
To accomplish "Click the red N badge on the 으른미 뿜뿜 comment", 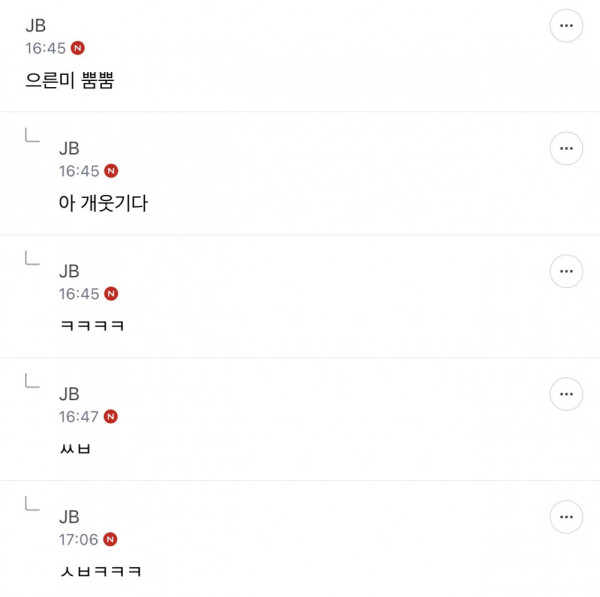I will point(78,48).
